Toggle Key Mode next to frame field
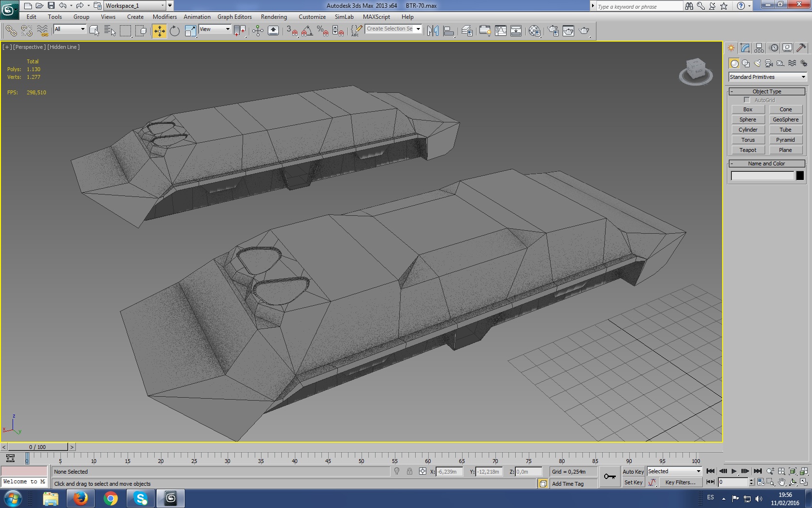Image resolution: width=812 pixels, height=508 pixels. click(x=710, y=482)
